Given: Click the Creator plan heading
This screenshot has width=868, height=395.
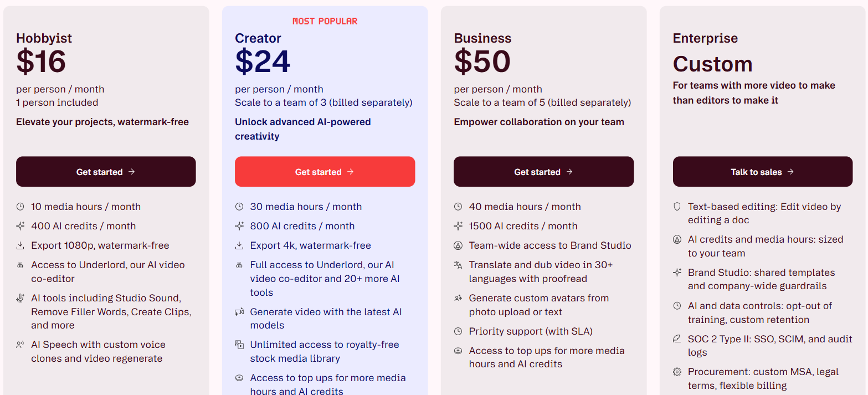Looking at the screenshot, I should pyautogui.click(x=258, y=38).
